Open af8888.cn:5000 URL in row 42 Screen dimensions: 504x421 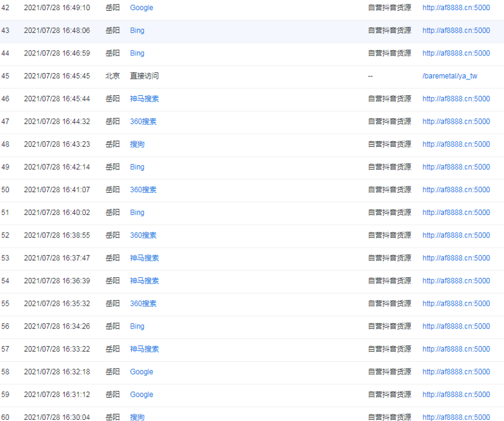point(456,8)
